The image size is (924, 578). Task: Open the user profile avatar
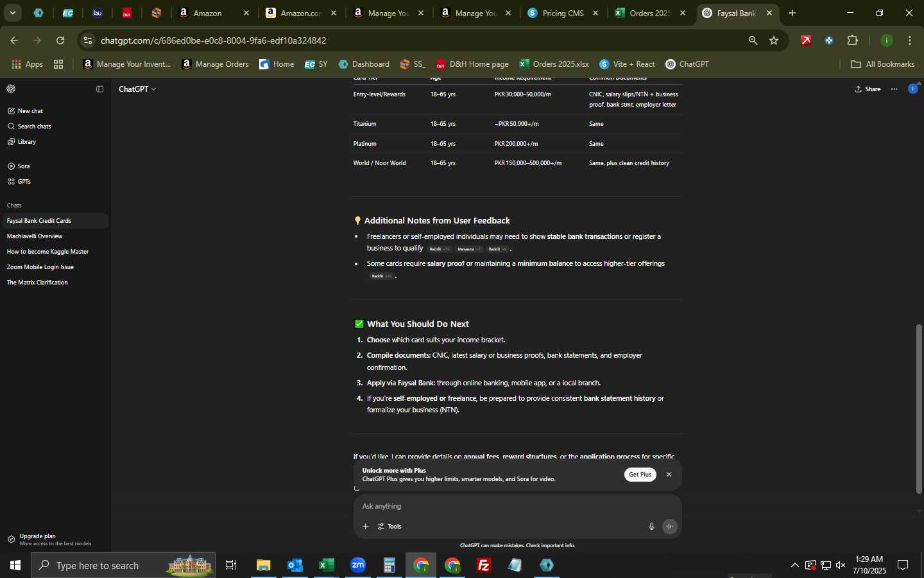(x=912, y=89)
